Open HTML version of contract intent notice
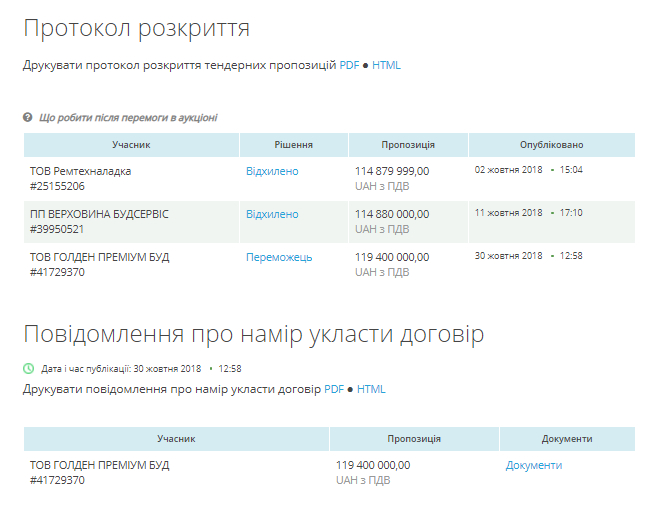Image resolution: width=655 pixels, height=524 pixels. (371, 389)
